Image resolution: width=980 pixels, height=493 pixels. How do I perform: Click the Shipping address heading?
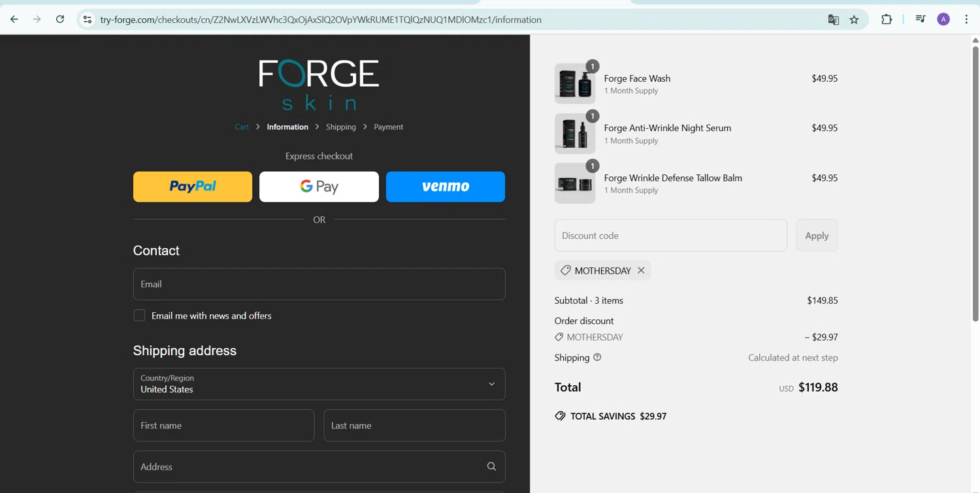click(185, 351)
